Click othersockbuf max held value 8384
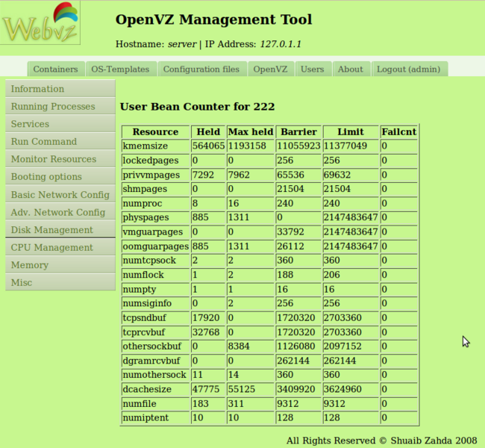485x448 pixels. (x=251, y=346)
